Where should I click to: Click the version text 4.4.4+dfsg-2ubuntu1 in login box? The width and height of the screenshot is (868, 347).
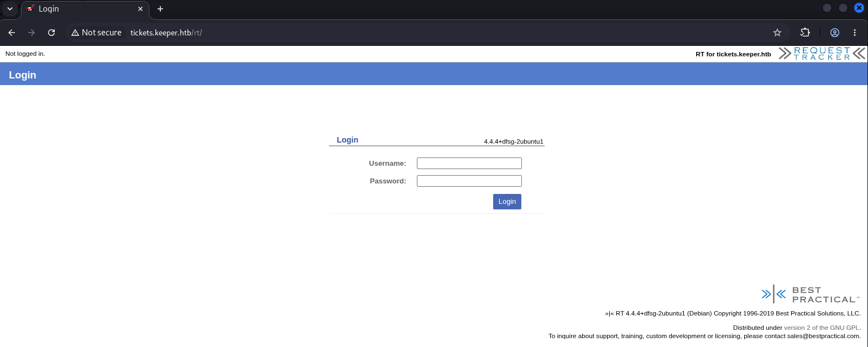(x=514, y=141)
